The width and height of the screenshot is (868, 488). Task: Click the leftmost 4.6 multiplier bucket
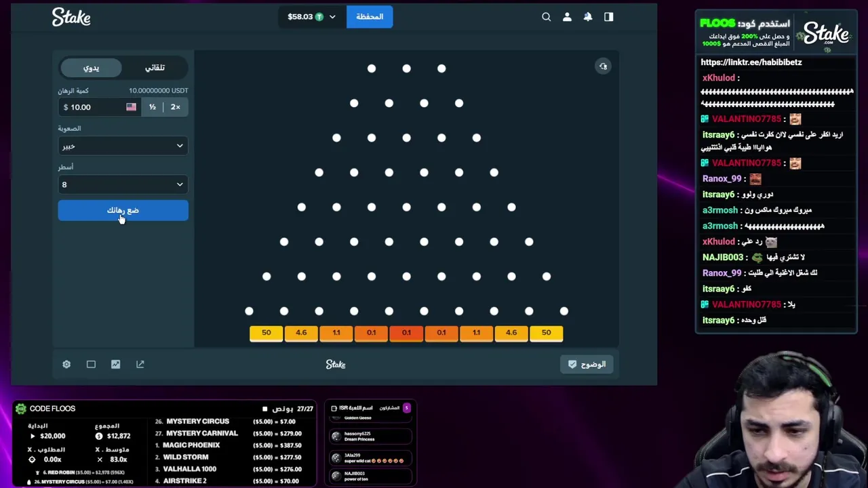click(301, 333)
